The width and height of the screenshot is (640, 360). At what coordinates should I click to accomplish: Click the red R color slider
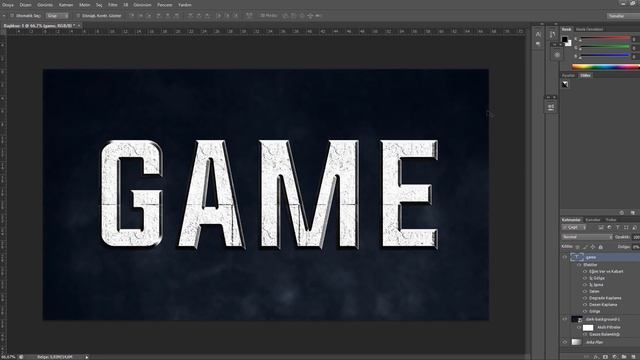click(x=605, y=38)
